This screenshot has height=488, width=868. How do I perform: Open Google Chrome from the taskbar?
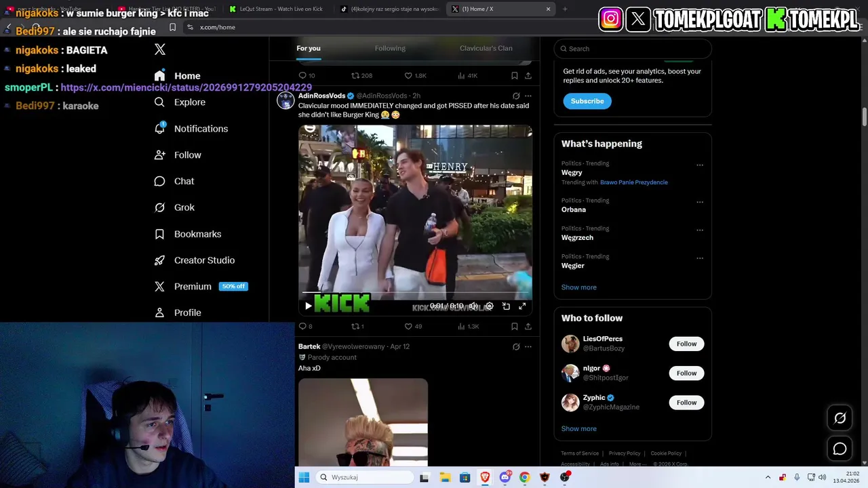[525, 477]
